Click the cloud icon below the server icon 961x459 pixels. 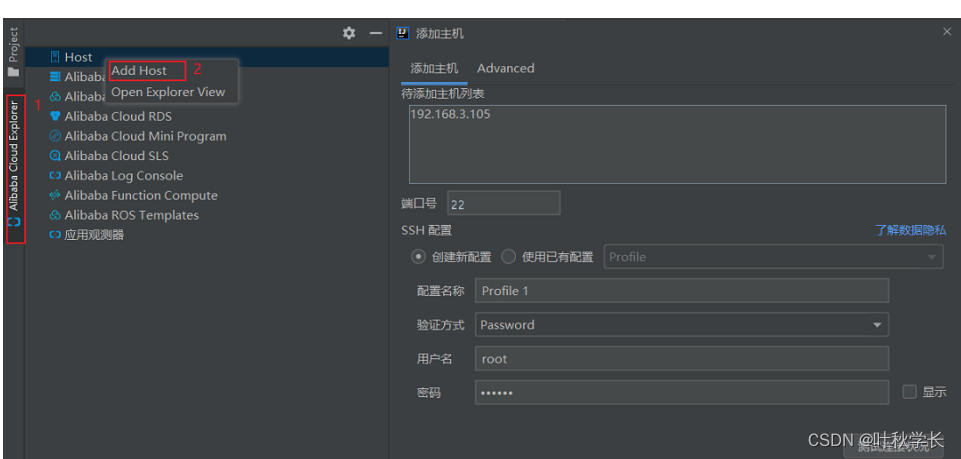tap(55, 96)
